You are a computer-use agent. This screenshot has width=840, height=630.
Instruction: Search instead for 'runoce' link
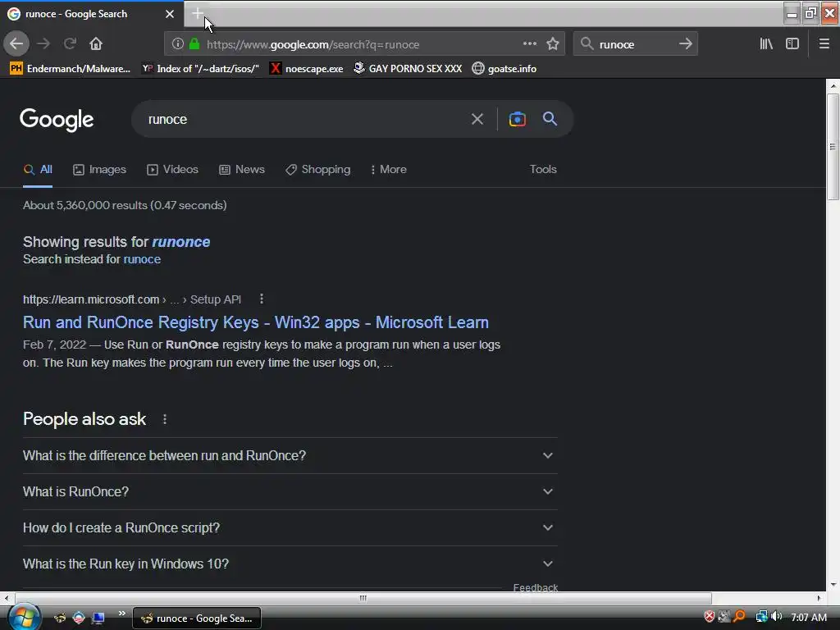click(142, 259)
